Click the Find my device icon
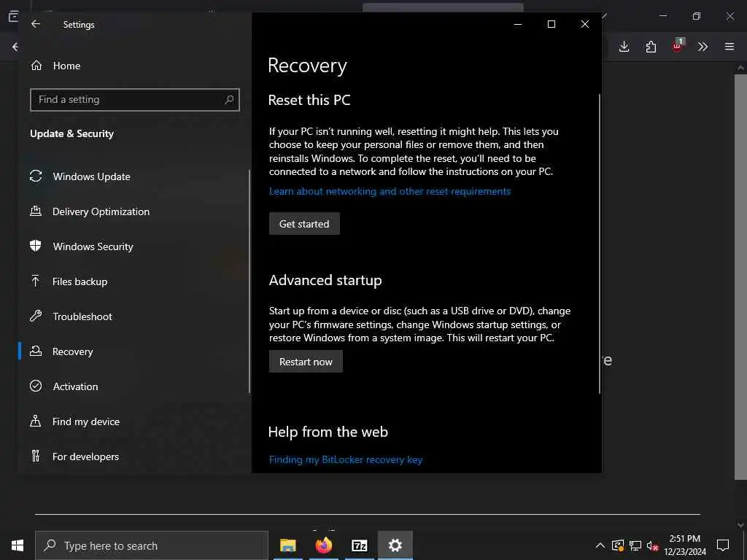 tap(35, 421)
